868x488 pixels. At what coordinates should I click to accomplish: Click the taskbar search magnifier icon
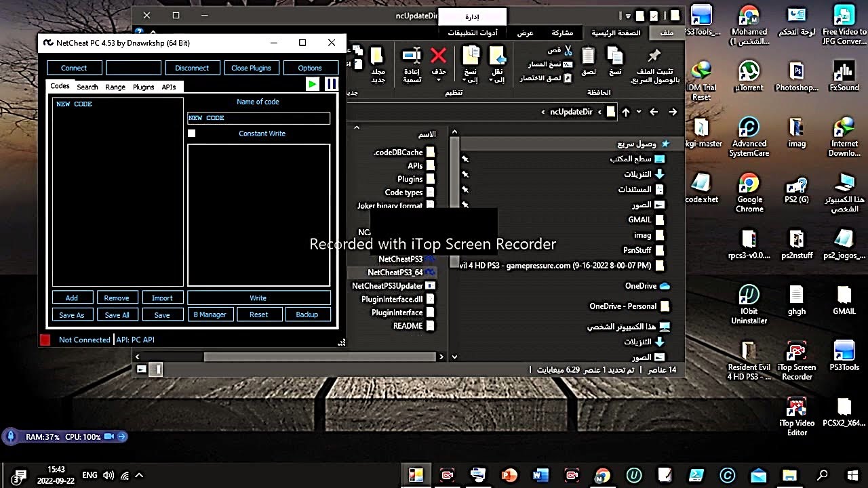point(822,475)
